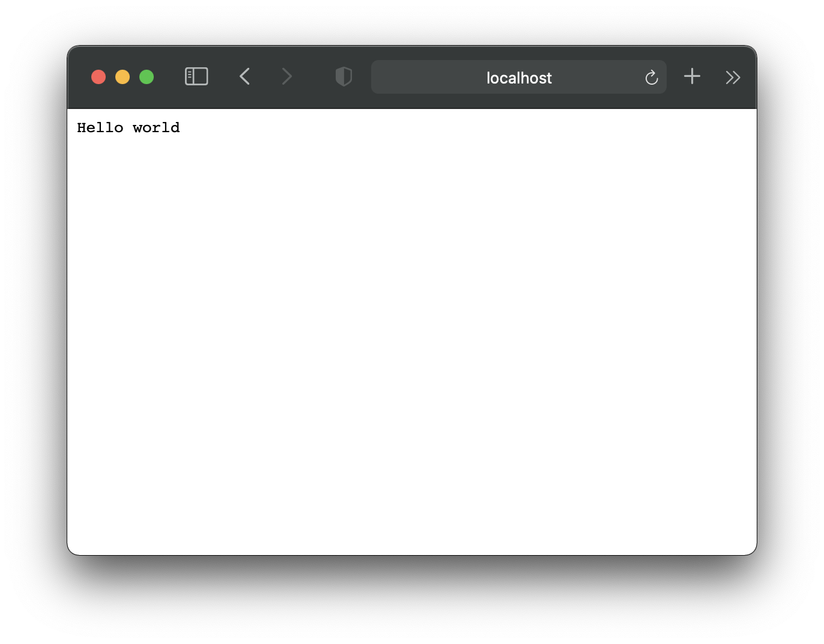Open a new tab with the plus icon
Screen dimensions: 824x644
pos(691,77)
